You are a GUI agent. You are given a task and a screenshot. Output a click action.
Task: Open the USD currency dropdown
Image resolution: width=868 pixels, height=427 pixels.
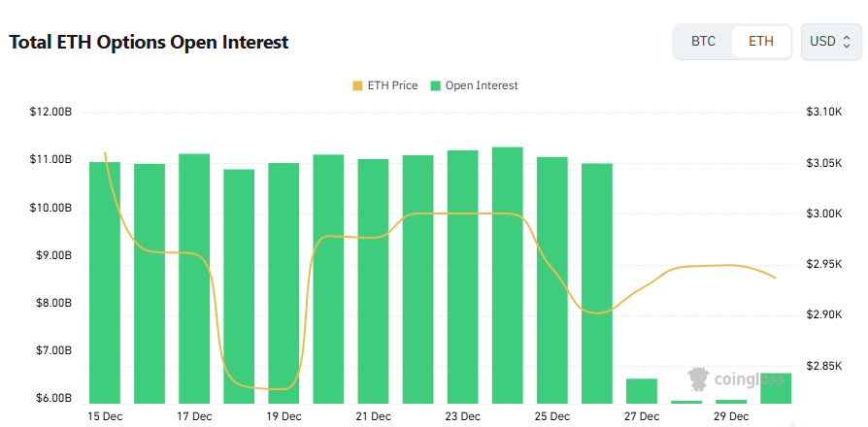tap(830, 42)
